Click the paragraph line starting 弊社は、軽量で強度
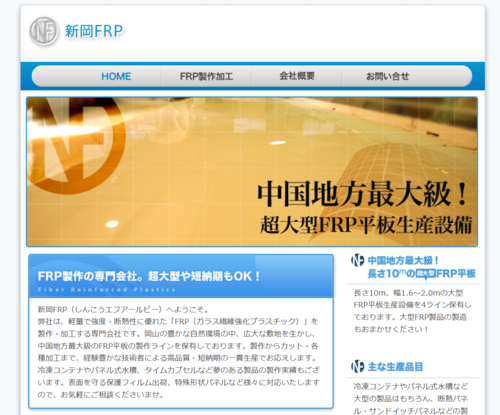The image size is (500, 415). click(x=178, y=321)
